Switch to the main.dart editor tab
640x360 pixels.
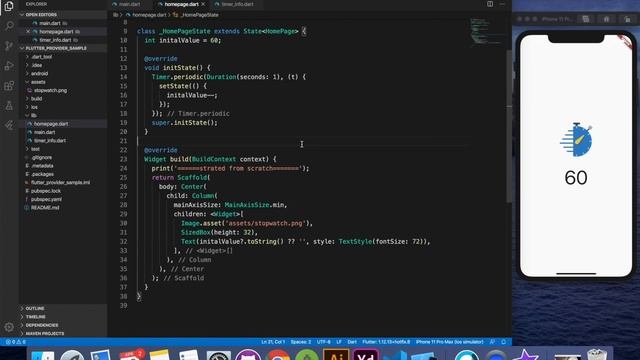coord(129,4)
